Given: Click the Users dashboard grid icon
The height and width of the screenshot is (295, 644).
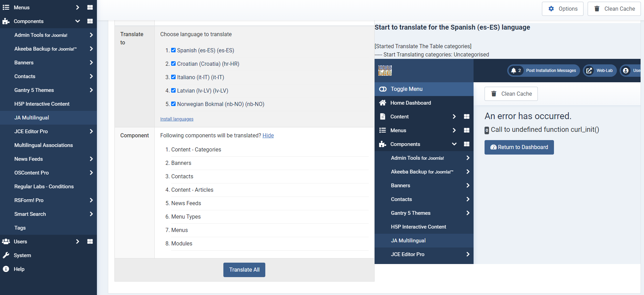Looking at the screenshot, I should (90, 241).
